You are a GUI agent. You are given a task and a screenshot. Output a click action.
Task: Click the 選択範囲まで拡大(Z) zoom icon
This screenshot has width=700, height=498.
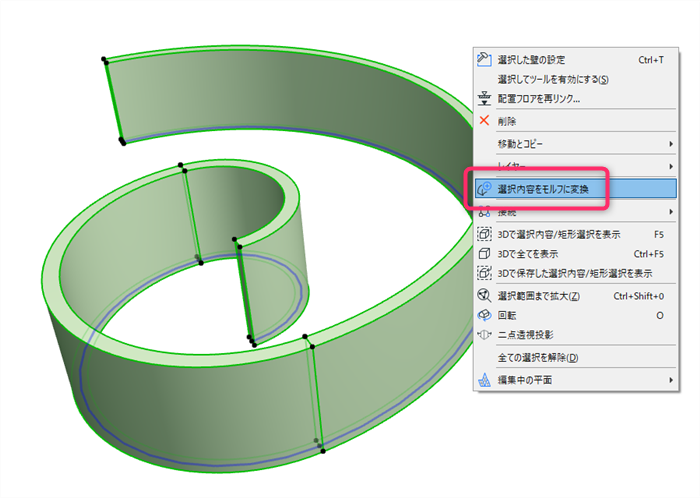coord(484,295)
